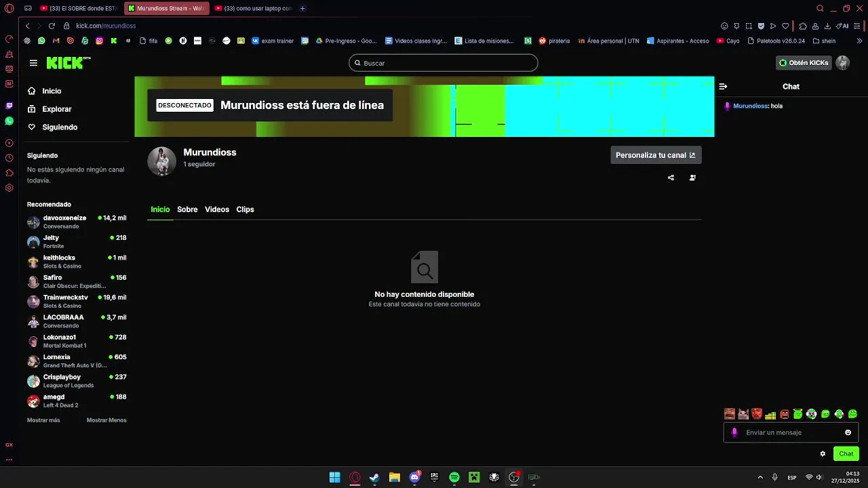Open browser downloads icon
The width and height of the screenshot is (868, 488).
[x=827, y=26]
